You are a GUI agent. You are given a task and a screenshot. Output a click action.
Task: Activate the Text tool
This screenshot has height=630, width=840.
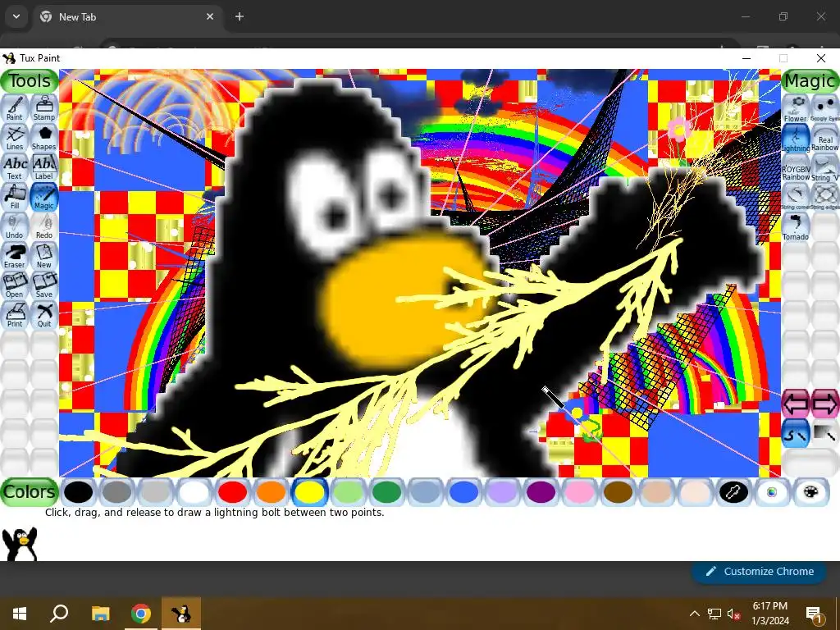click(15, 167)
